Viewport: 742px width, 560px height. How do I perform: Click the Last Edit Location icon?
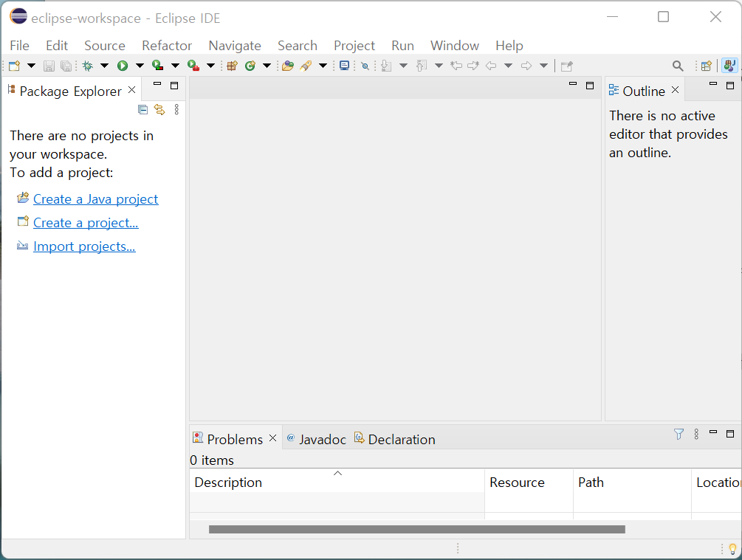(x=456, y=66)
